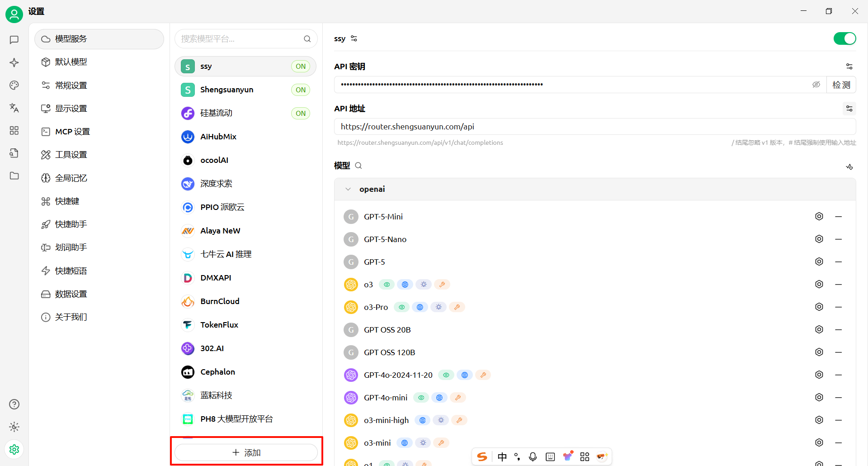Open the ssy provider name settings icon

click(354, 38)
